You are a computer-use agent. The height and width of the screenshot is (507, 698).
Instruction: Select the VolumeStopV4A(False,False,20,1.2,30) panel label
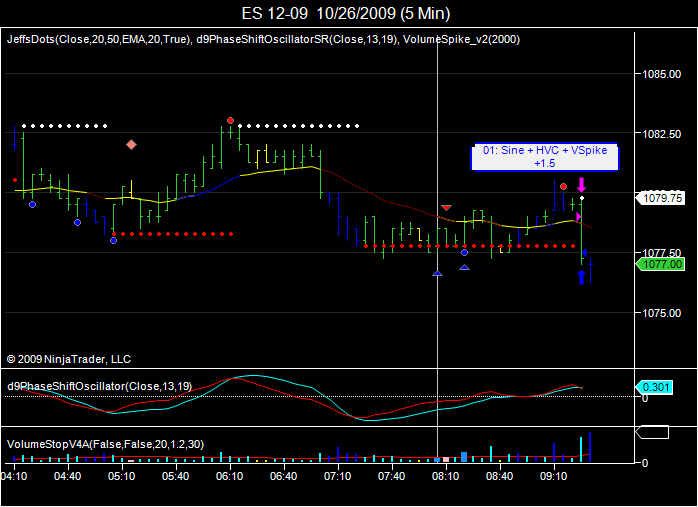pyautogui.click(x=106, y=444)
